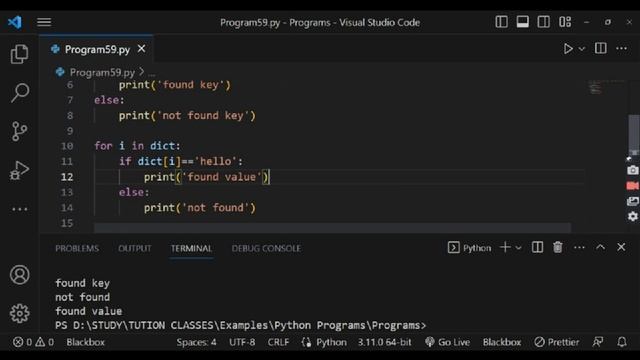This screenshot has width=640, height=360.
Task: Open the Manage gear icon
Action: pyautogui.click(x=19, y=313)
